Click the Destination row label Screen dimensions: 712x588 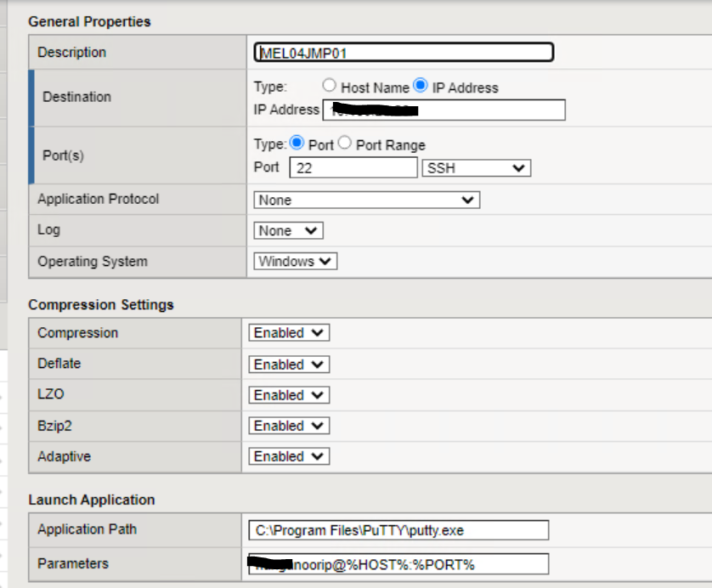click(76, 97)
